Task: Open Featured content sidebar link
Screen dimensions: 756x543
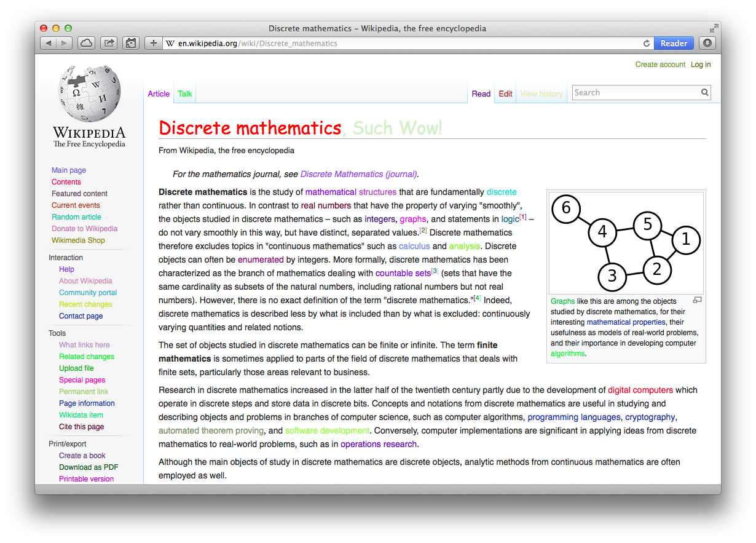Action: [79, 194]
